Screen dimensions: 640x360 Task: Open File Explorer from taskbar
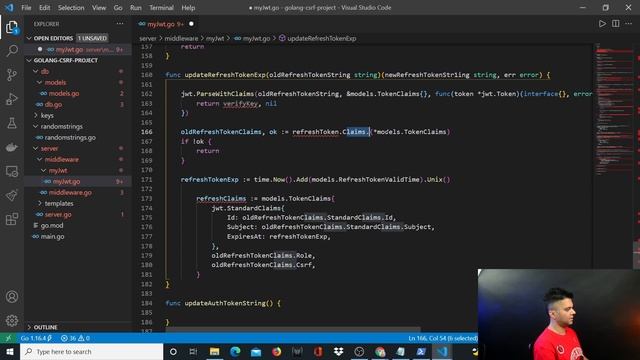click(x=214, y=351)
